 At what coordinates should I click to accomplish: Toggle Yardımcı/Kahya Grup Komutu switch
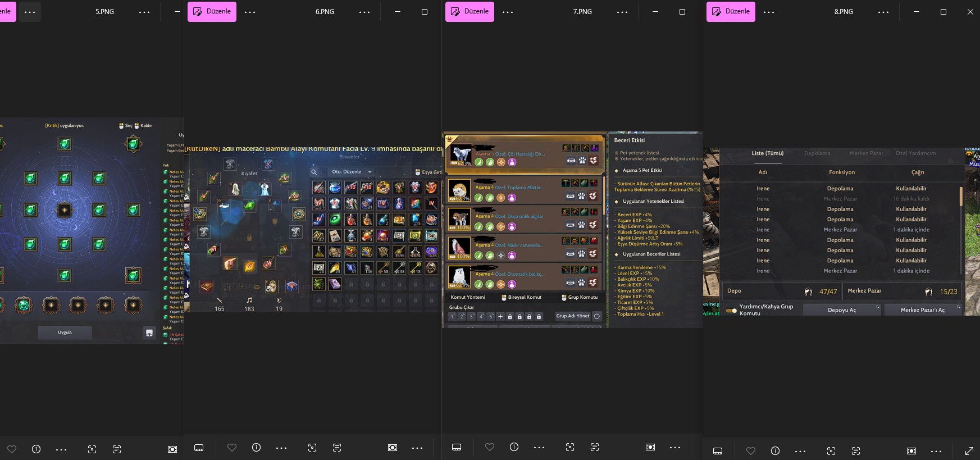[731, 310]
